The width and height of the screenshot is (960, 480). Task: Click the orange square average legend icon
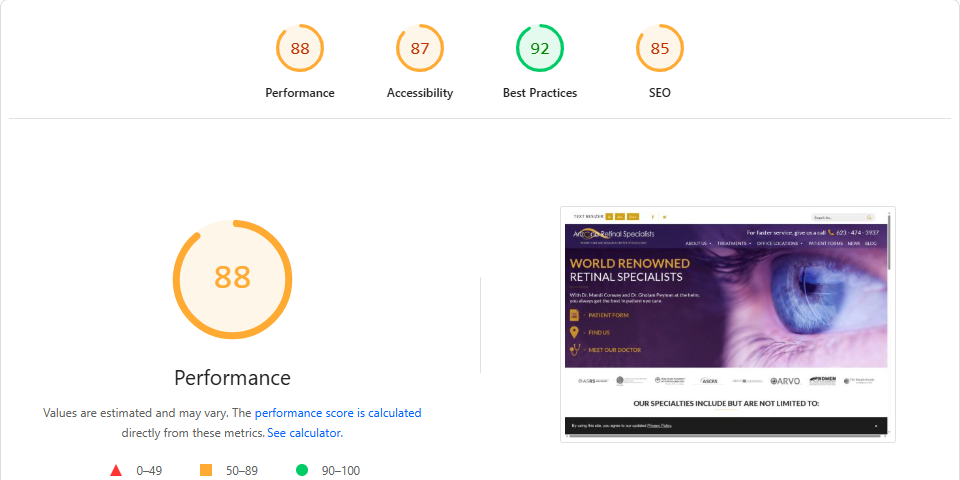click(x=206, y=470)
